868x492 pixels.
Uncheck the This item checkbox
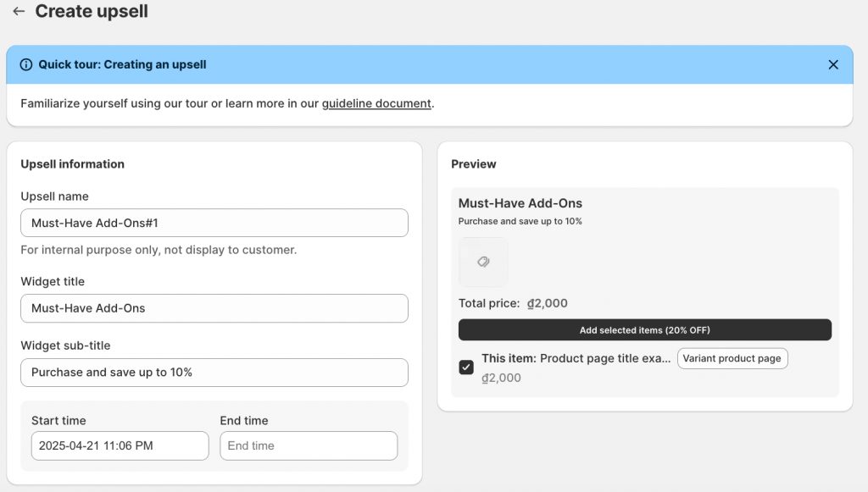[466, 368]
